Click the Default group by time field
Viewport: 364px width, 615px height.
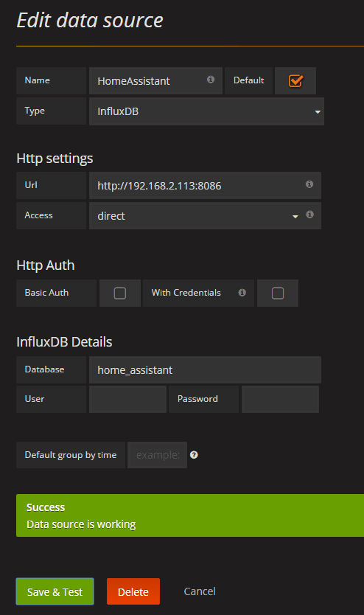[x=157, y=455]
